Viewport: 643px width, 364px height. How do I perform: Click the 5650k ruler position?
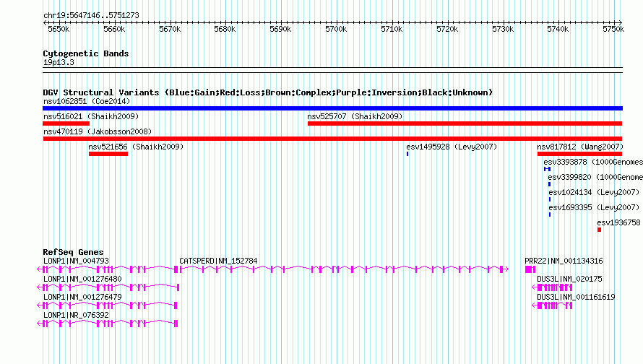point(59,29)
